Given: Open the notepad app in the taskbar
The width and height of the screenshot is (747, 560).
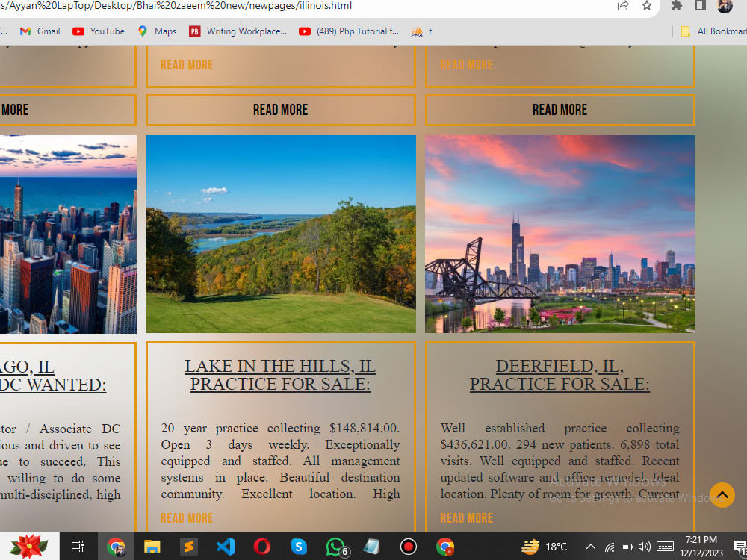Looking at the screenshot, I should 371,547.
